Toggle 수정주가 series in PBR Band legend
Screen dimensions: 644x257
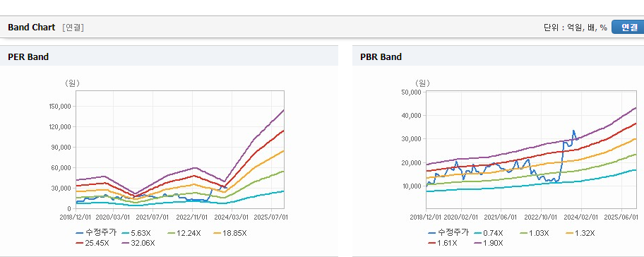pyautogui.click(x=448, y=233)
